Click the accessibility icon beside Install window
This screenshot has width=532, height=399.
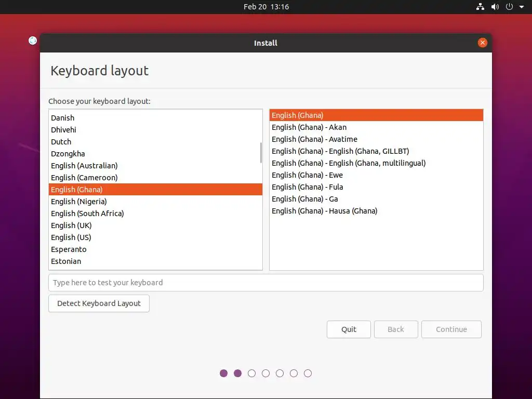point(33,41)
